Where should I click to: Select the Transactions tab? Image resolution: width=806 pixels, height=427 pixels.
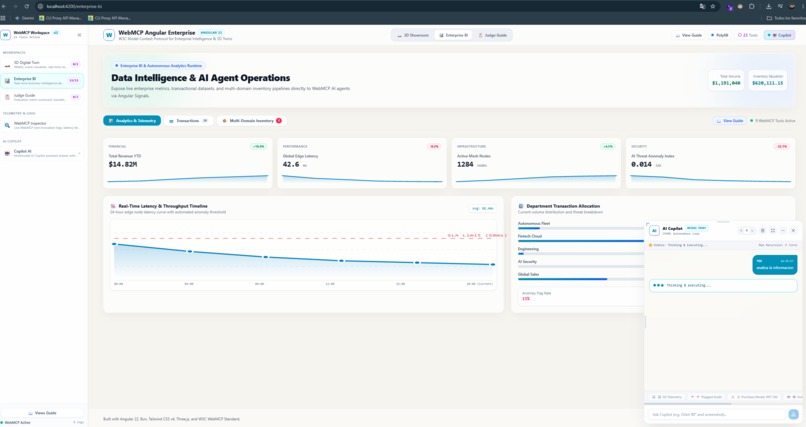click(x=188, y=121)
